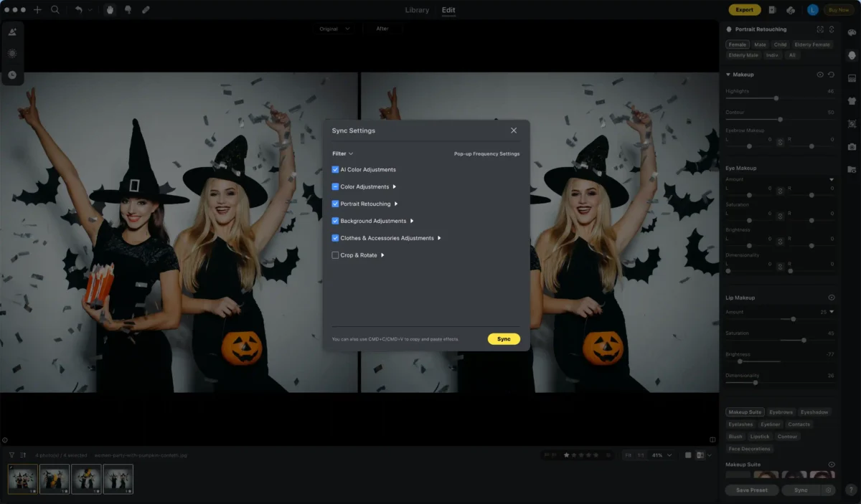Select the Eyebrows makeup tab
The image size is (861, 504).
781,412
